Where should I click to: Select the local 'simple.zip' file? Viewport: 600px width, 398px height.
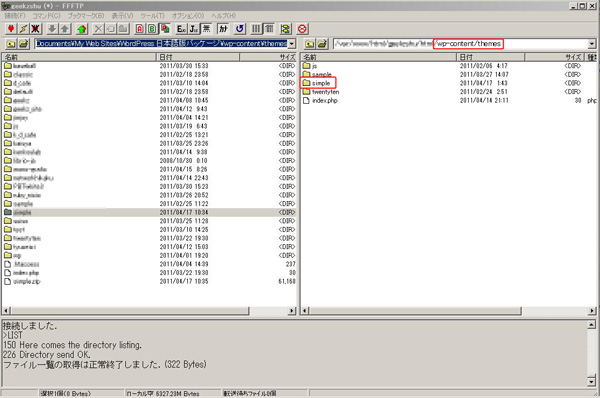coord(22,282)
